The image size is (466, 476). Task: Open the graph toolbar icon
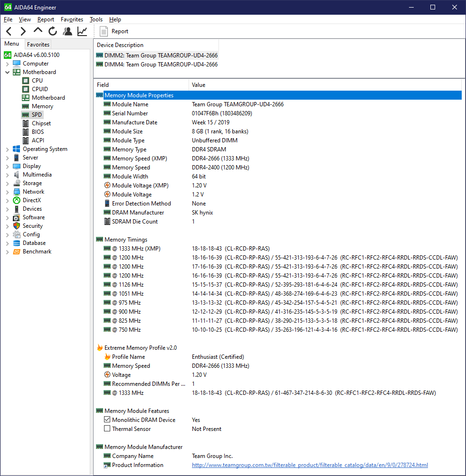pos(82,31)
